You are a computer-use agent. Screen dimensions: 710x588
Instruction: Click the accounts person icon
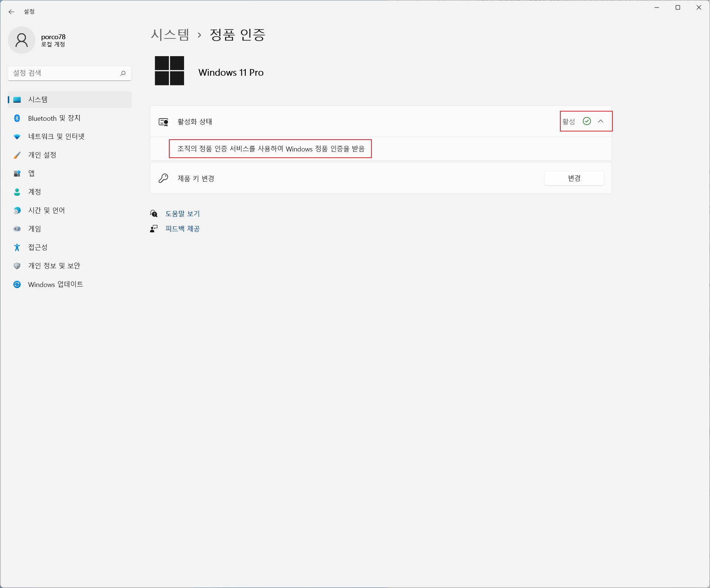click(17, 192)
